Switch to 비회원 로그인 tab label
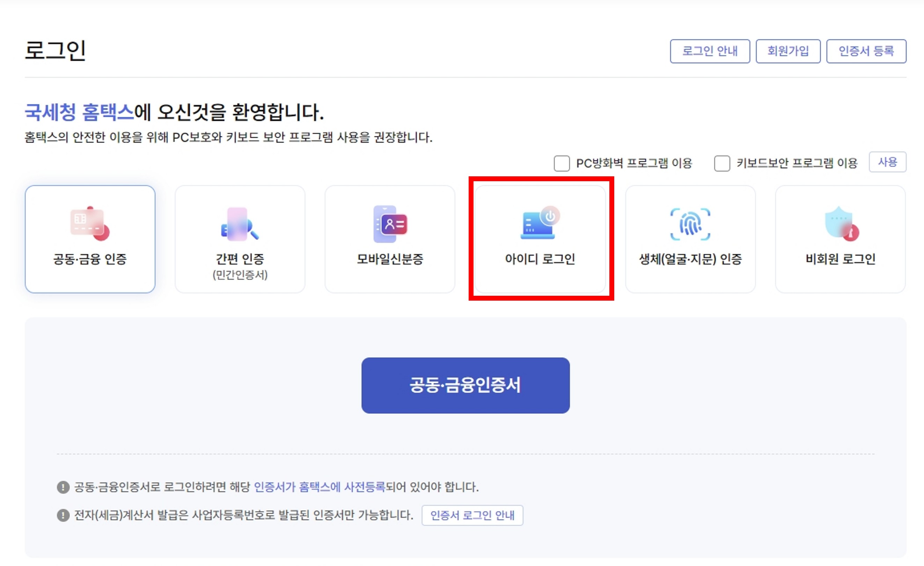 click(841, 259)
